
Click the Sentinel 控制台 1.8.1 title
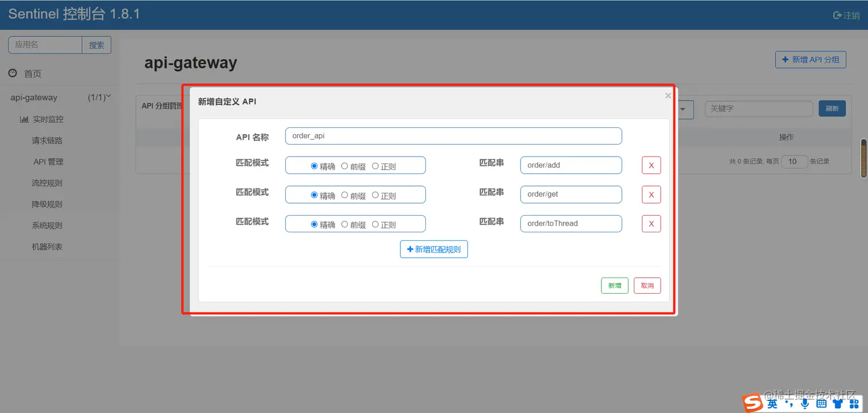[74, 14]
